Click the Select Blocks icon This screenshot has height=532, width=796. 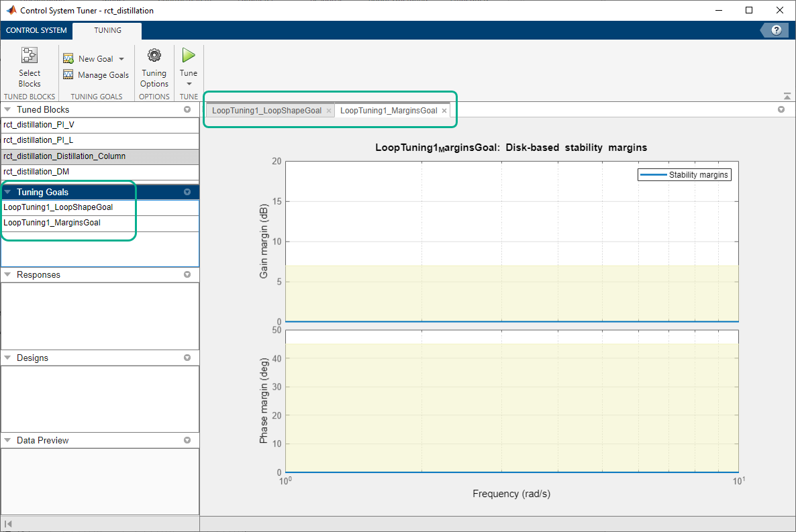click(30, 55)
